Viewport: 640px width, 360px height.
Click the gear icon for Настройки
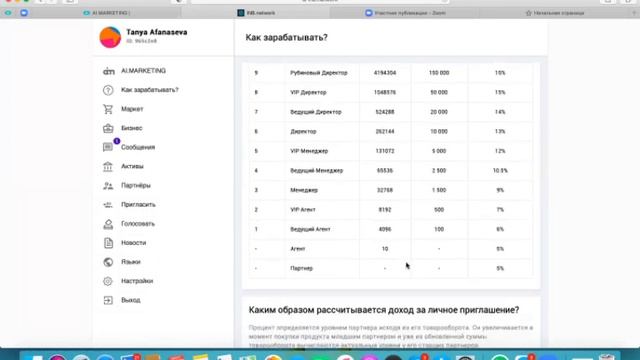click(108, 281)
